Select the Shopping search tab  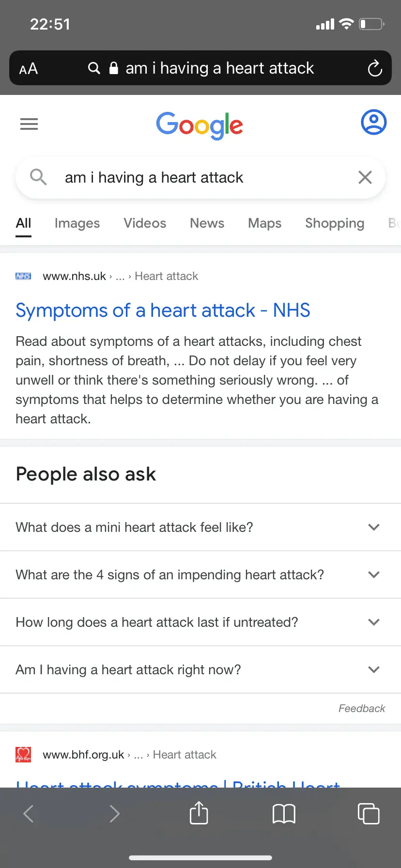[335, 223]
